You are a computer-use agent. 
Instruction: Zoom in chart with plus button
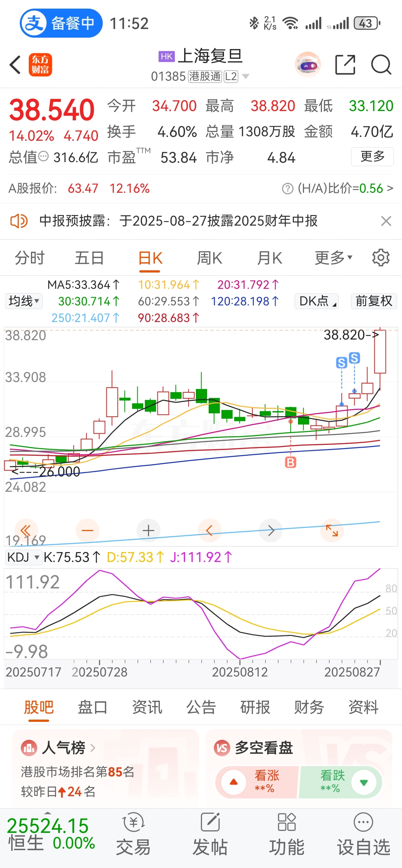(148, 531)
